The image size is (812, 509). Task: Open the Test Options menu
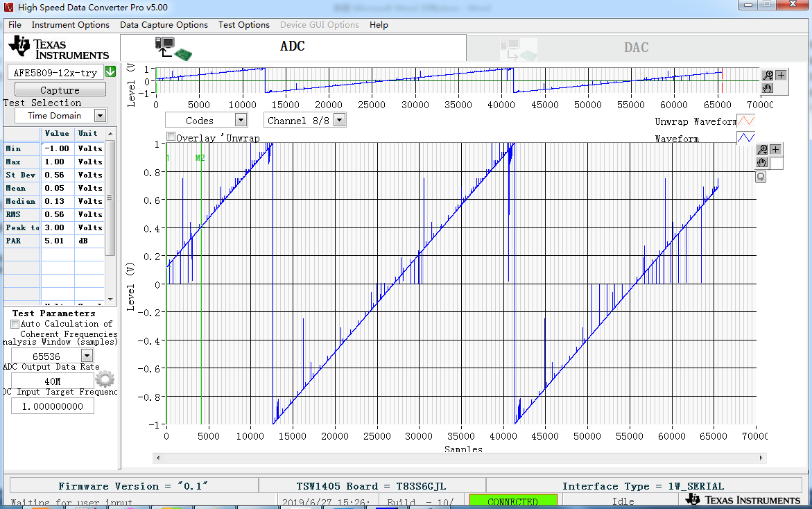coord(244,25)
